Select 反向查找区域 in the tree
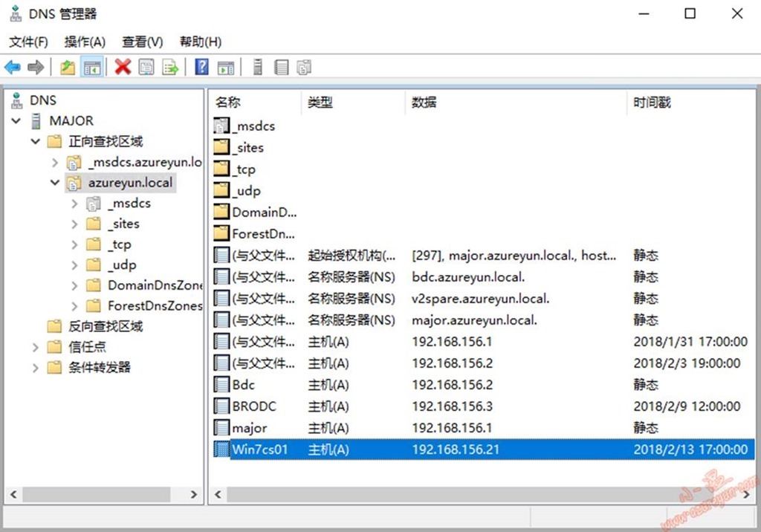Image resolution: width=761 pixels, height=532 pixels. click(x=106, y=327)
